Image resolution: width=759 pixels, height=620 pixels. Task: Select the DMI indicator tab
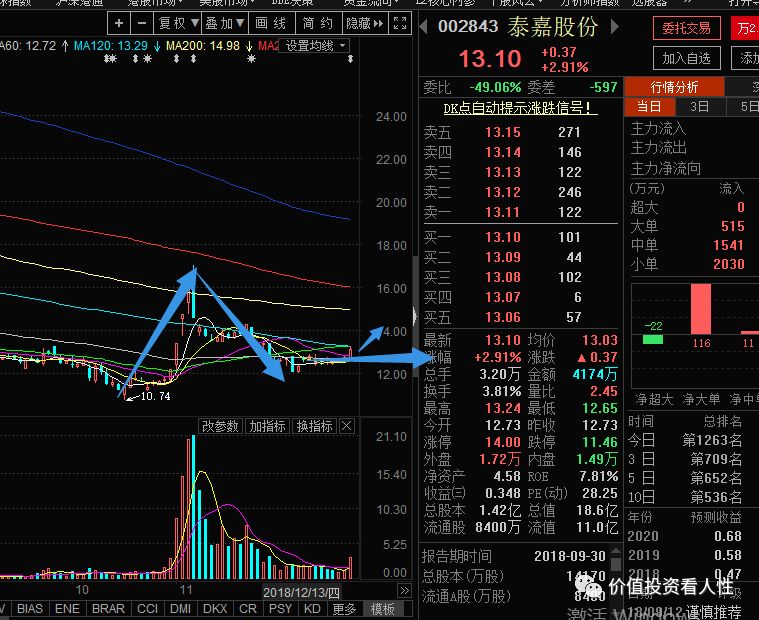coord(181,608)
